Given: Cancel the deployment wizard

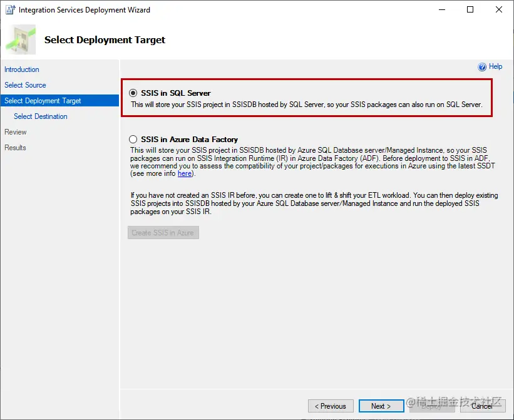Looking at the screenshot, I should pyautogui.click(x=483, y=406).
